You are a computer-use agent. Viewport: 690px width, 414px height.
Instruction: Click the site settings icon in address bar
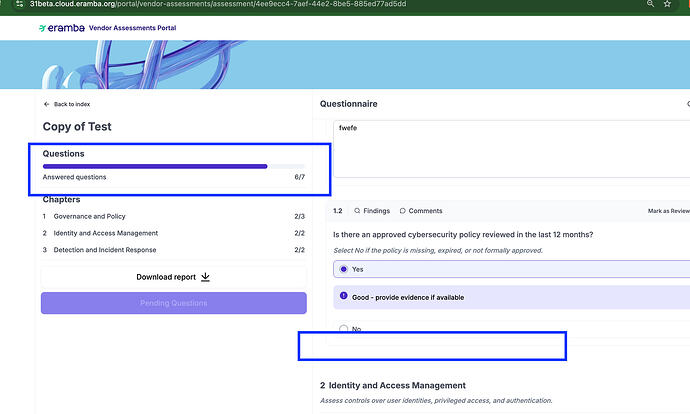pyautogui.click(x=19, y=4)
